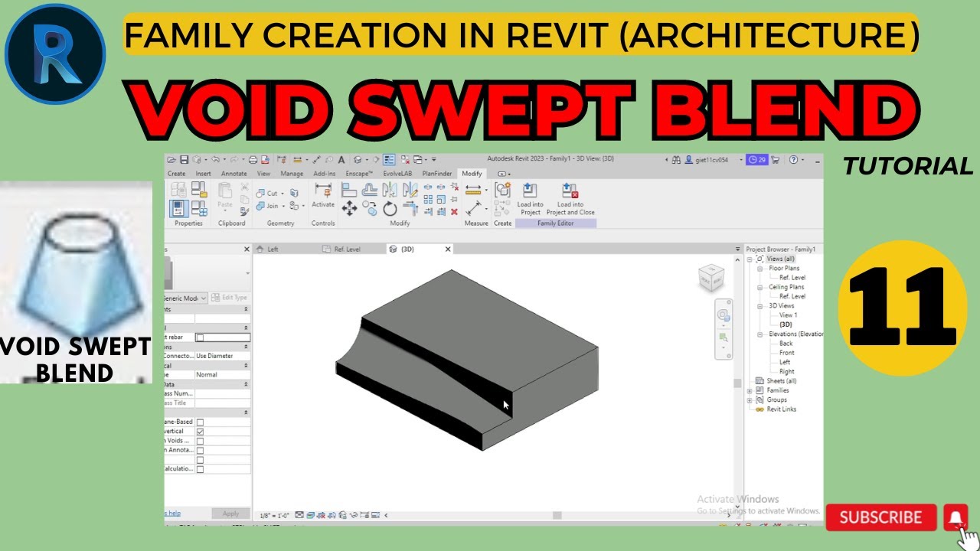This screenshot has height=551, width=980.
Task: Toggle the rebar checkbox in Properties
Action: tap(200, 337)
